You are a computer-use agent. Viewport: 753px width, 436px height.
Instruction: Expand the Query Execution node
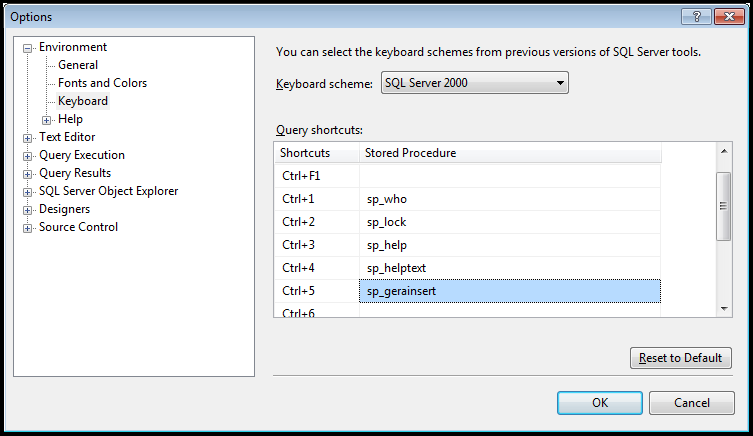click(x=28, y=156)
